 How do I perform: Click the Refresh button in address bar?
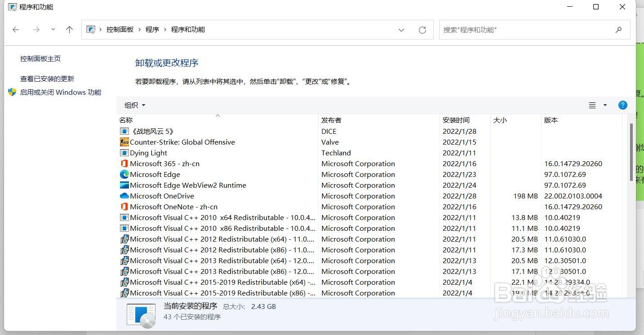point(422,30)
